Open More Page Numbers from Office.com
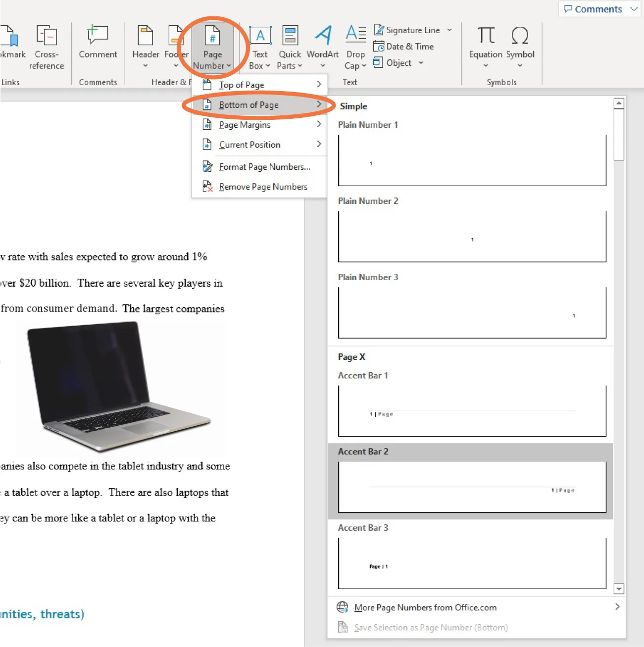This screenshot has height=647, width=644. pyautogui.click(x=425, y=607)
